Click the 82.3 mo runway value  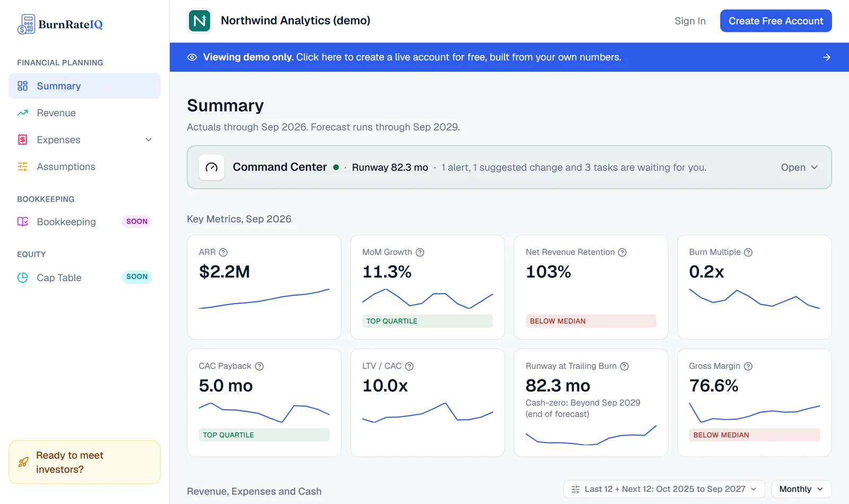(558, 386)
